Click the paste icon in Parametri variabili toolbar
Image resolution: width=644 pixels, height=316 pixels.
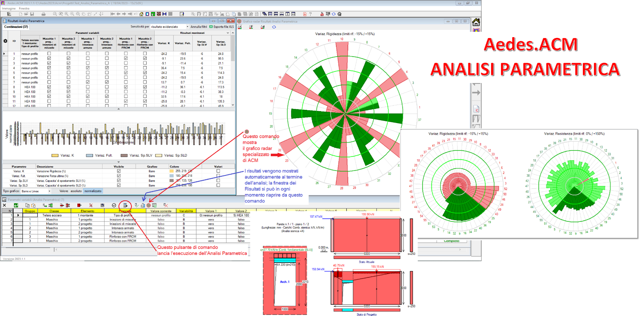click(33, 205)
